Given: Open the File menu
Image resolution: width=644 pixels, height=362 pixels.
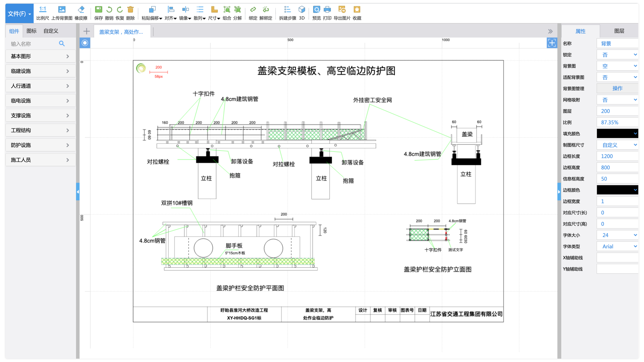Looking at the screenshot, I should point(19,14).
